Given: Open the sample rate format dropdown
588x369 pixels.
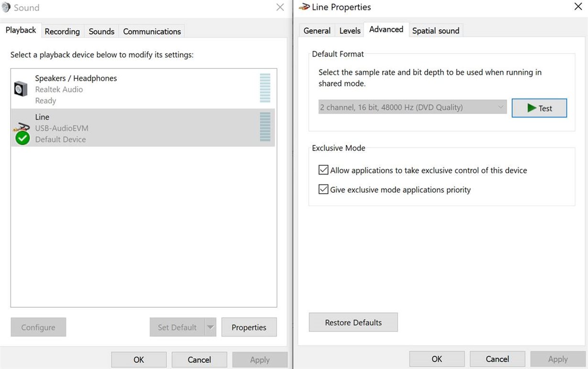Looking at the screenshot, I should point(412,108).
